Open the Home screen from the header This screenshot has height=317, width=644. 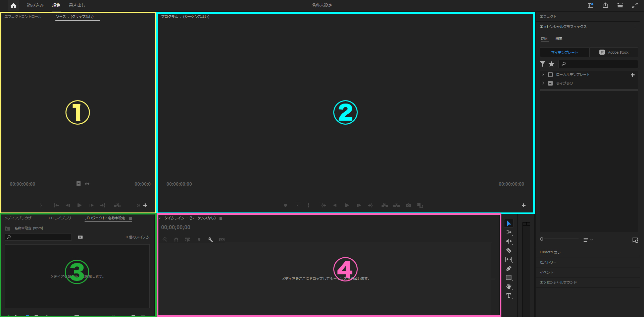13,5
